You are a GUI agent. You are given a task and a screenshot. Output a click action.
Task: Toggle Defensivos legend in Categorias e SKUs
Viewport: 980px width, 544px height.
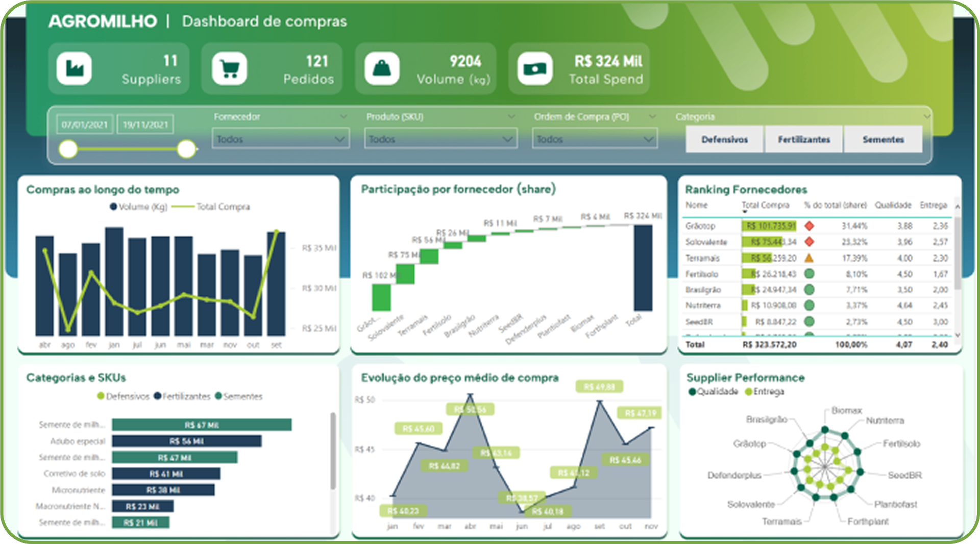point(123,396)
